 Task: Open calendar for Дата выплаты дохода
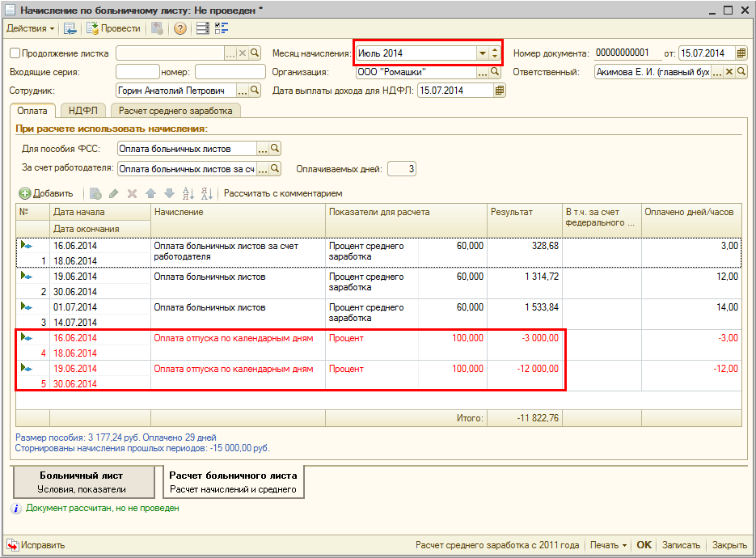click(x=500, y=91)
